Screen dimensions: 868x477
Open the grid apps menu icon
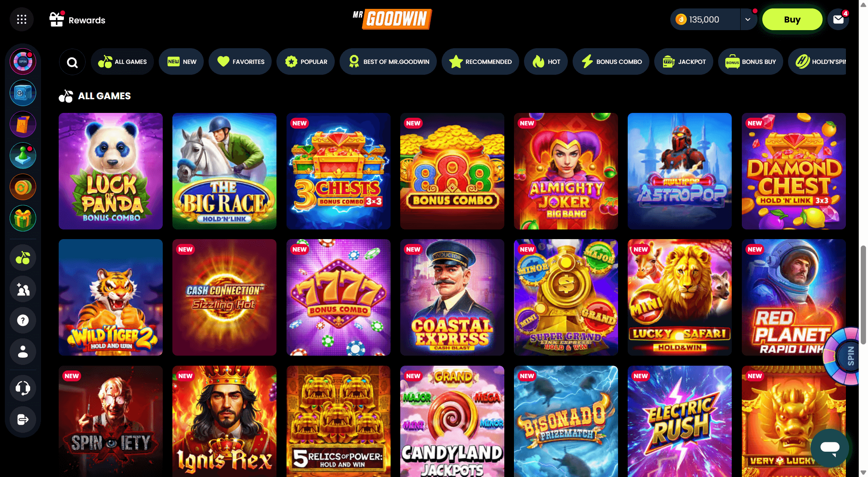22,19
